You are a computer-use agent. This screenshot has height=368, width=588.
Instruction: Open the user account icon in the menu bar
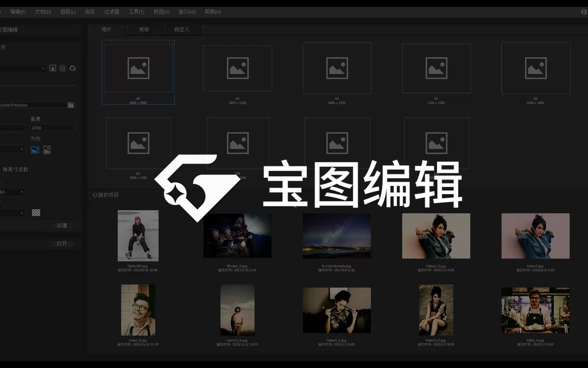584,12
